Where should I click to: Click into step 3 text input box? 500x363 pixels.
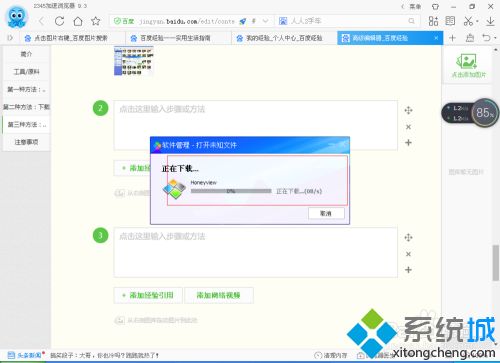click(x=255, y=252)
